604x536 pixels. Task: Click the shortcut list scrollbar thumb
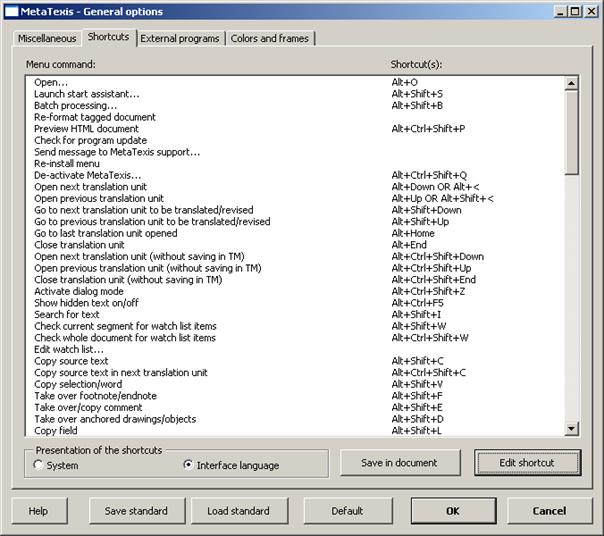pyautogui.click(x=571, y=132)
